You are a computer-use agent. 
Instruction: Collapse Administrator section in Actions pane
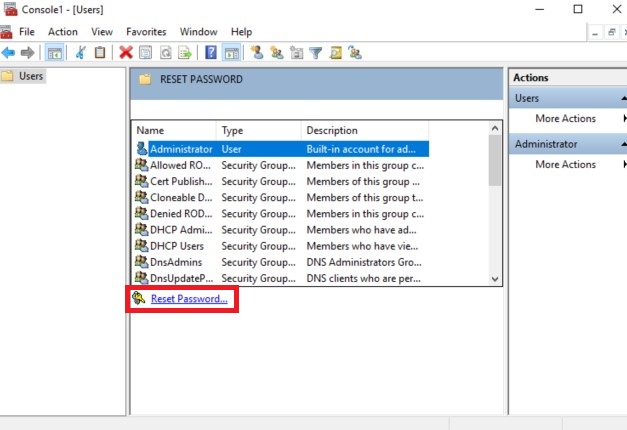click(x=623, y=144)
